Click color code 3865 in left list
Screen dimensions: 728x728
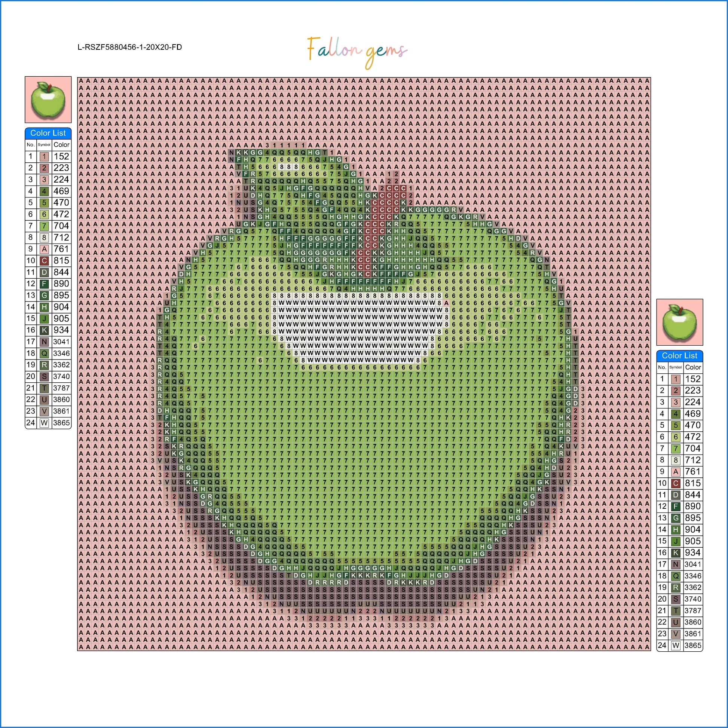pos(61,423)
